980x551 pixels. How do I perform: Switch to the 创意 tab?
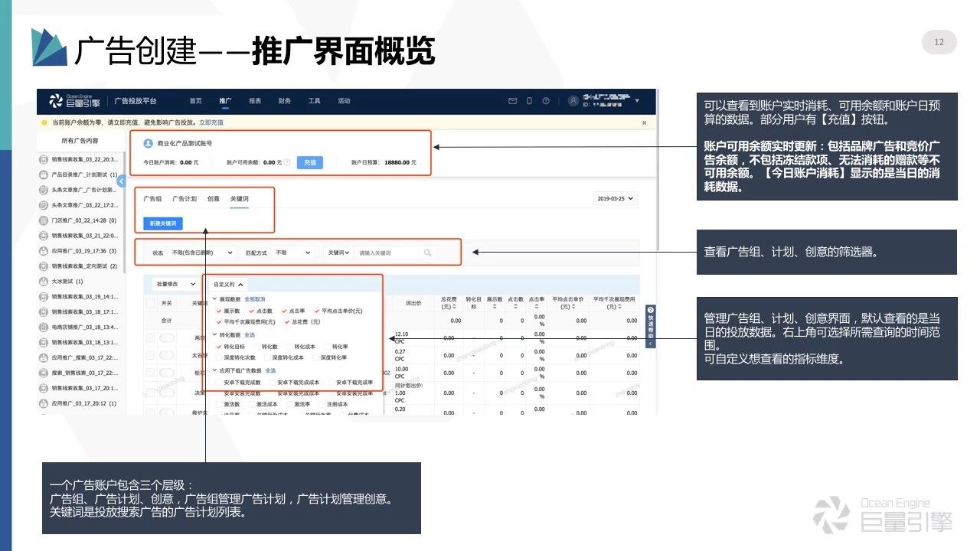(213, 199)
